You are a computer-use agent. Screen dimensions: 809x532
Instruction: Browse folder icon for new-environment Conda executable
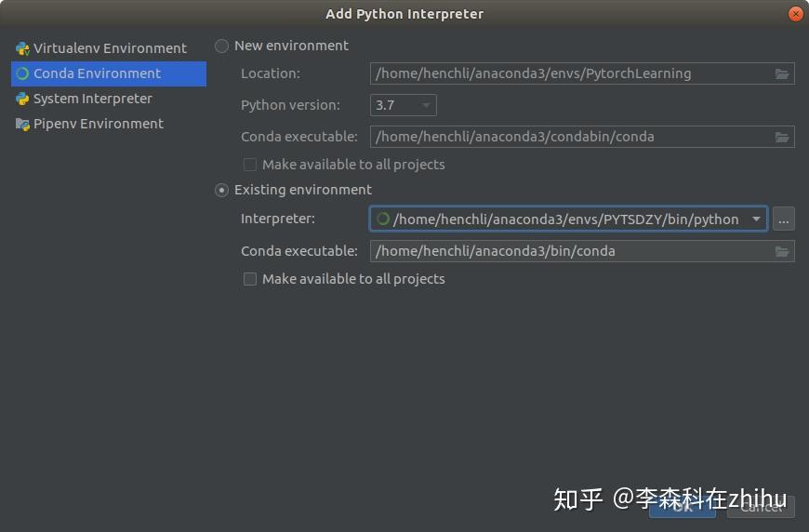click(782, 138)
